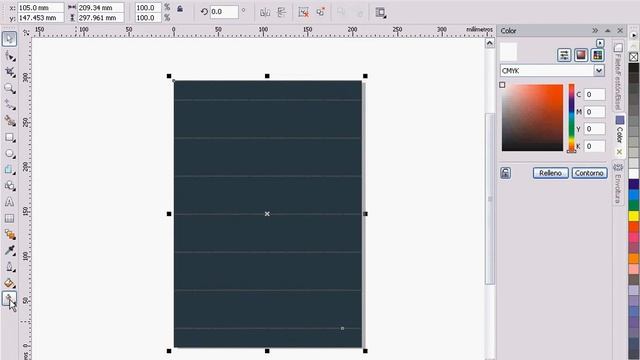The image size is (640, 360).
Task: Select the Eyedropper tool
Action: tap(10, 251)
